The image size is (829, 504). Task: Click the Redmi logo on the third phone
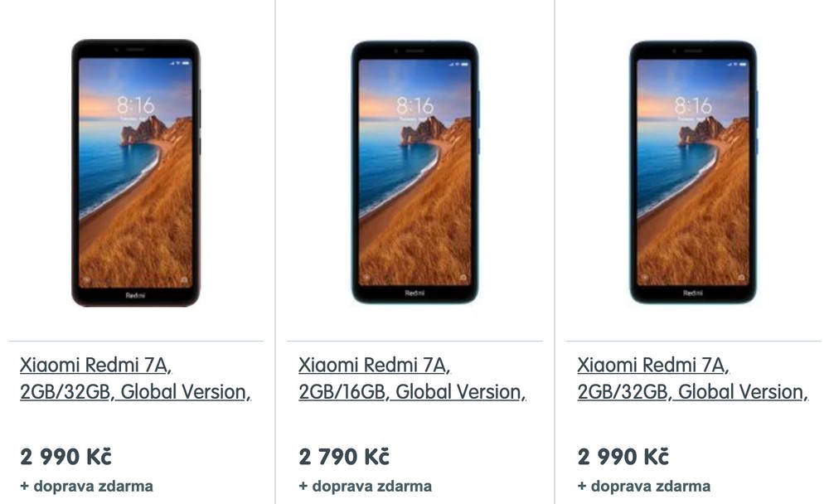coord(692,293)
